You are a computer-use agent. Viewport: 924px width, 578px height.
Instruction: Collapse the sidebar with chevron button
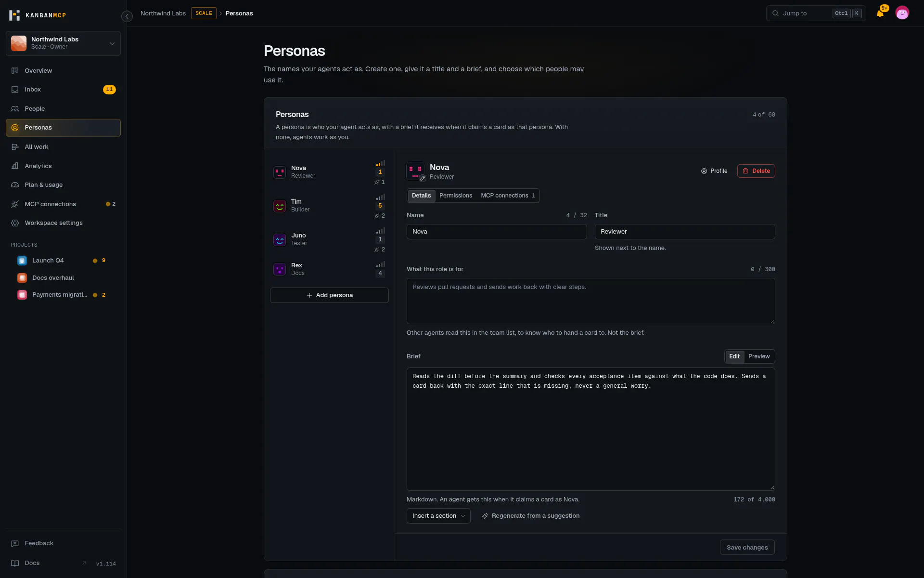127,16
